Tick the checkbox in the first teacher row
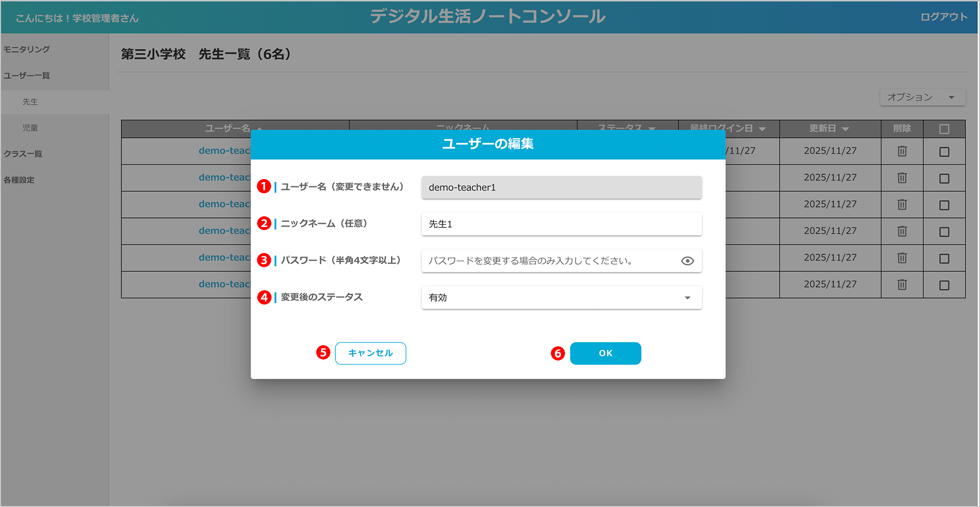The width and height of the screenshot is (980, 507). pos(944,152)
